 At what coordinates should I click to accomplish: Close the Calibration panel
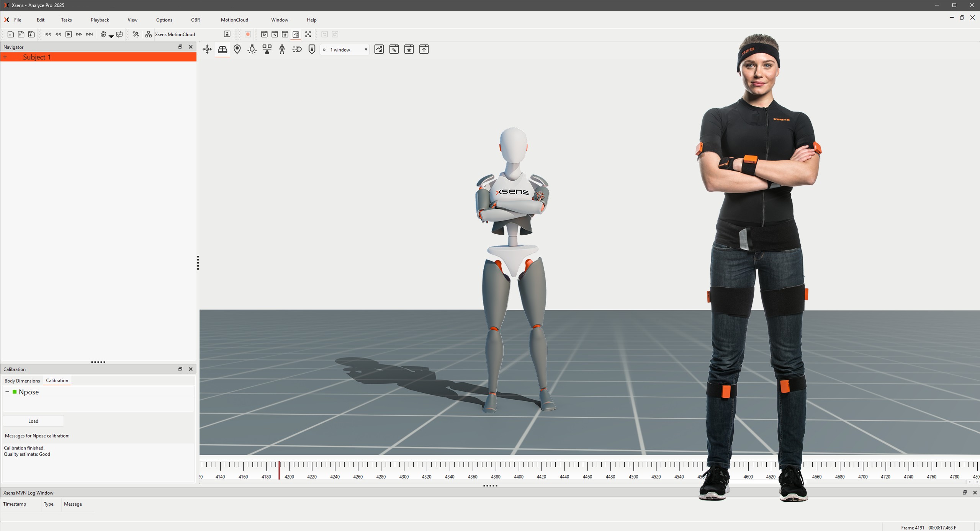(x=191, y=369)
